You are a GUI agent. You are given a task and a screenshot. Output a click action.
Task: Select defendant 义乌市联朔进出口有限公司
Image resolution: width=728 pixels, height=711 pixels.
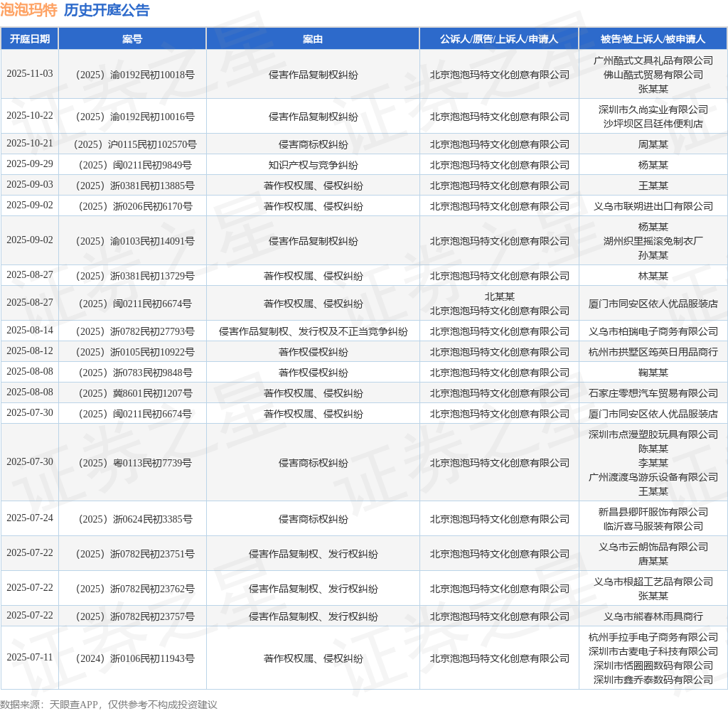click(653, 206)
